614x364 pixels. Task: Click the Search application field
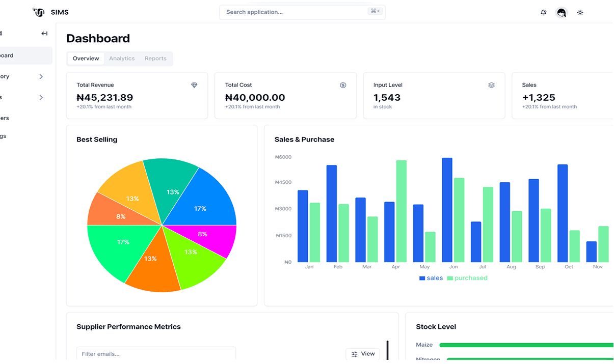(x=302, y=12)
